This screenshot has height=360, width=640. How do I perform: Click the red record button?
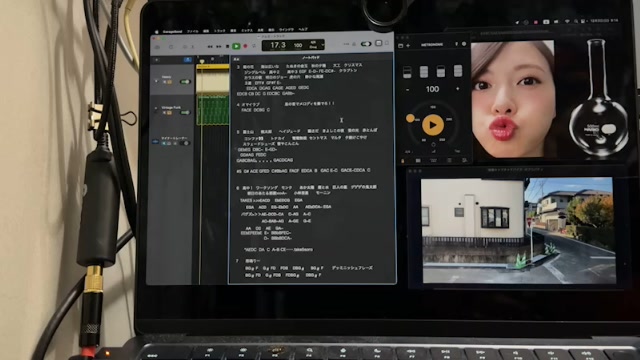[x=245, y=47]
